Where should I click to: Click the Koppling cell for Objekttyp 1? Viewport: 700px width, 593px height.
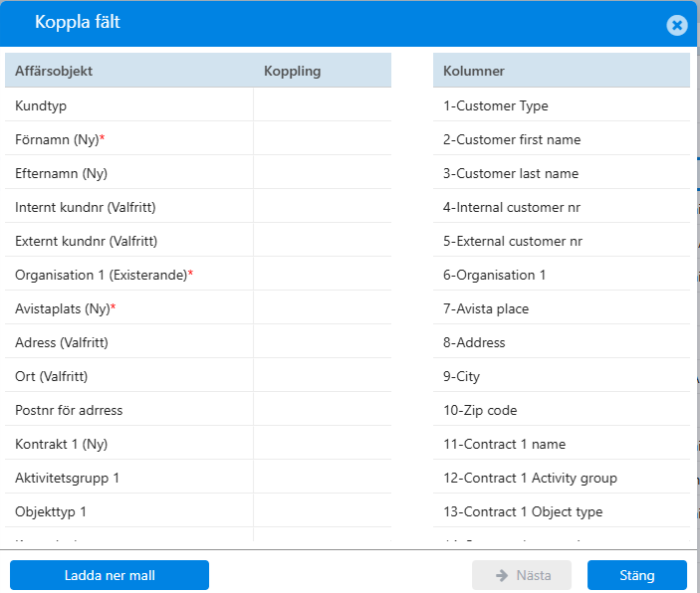pos(322,512)
